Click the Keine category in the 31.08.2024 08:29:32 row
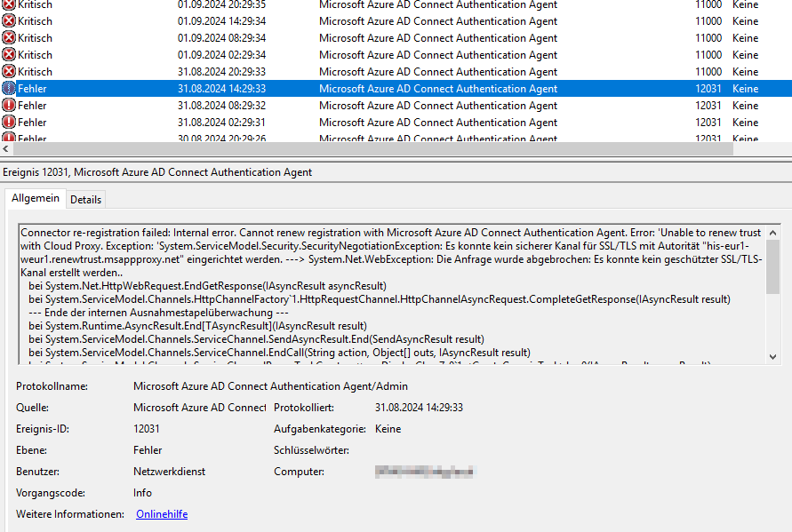Viewport: 792px width, 532px height. click(x=746, y=106)
